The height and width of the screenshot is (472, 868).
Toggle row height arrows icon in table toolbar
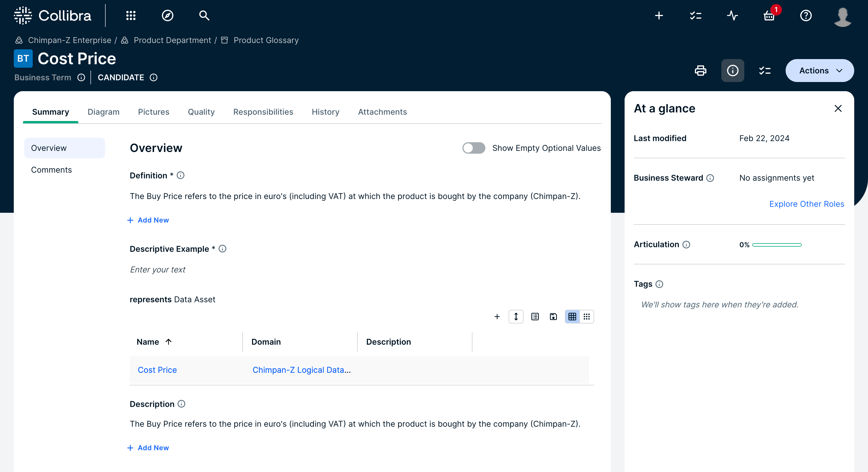(x=516, y=317)
